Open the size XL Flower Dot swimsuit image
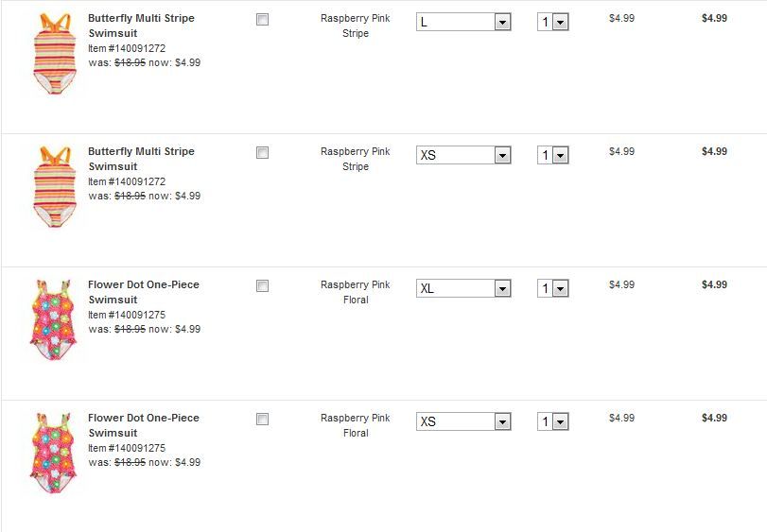Screen dimensions: 767x532 click(53, 319)
